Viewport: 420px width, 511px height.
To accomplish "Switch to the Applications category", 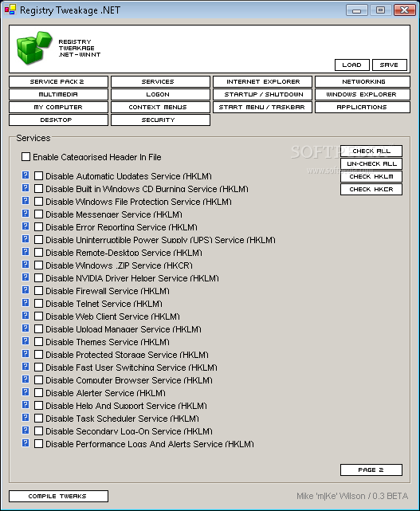I will (363, 107).
